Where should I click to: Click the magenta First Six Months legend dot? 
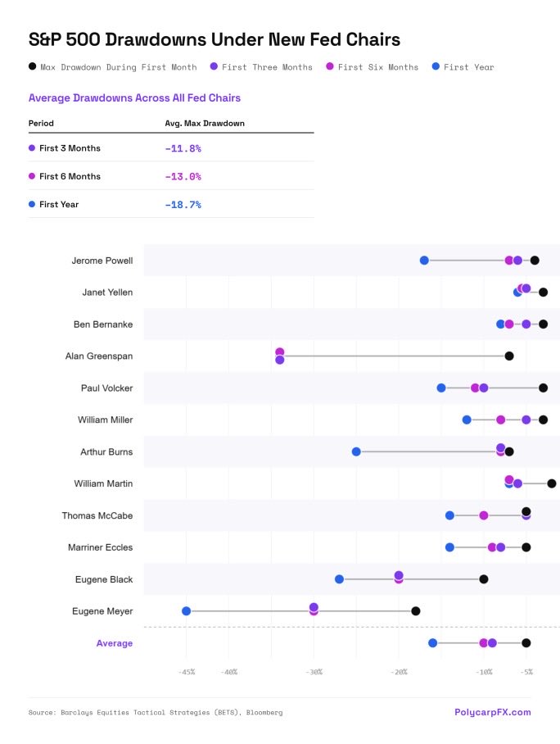click(x=330, y=67)
